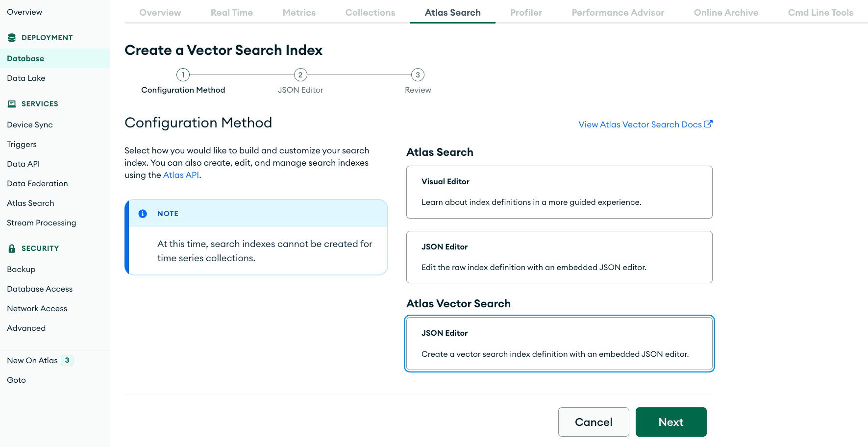Go to the Metrics tab
The width and height of the screenshot is (868, 447).
click(299, 13)
